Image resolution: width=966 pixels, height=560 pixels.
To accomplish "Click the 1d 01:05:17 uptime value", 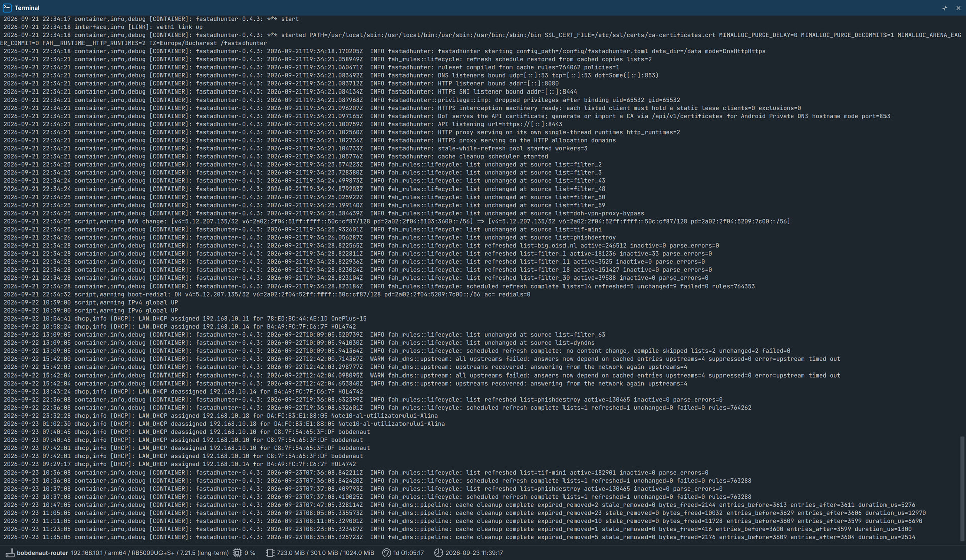I will tap(409, 553).
